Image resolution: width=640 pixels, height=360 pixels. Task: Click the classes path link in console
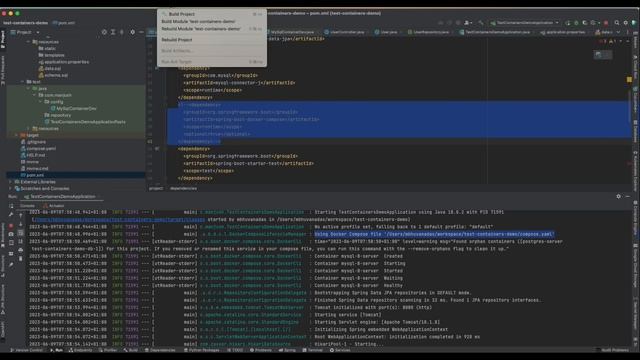120,220
